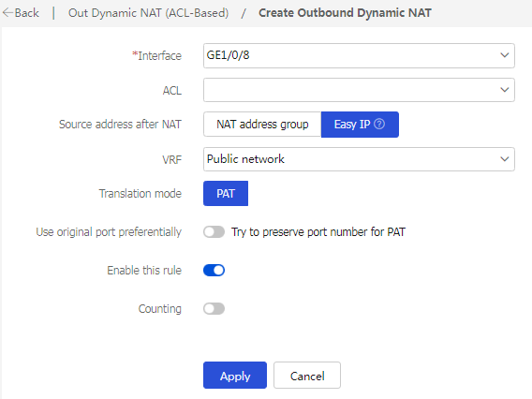This screenshot has height=399, width=532.
Task: Click the Back link text
Action: pos(27,13)
